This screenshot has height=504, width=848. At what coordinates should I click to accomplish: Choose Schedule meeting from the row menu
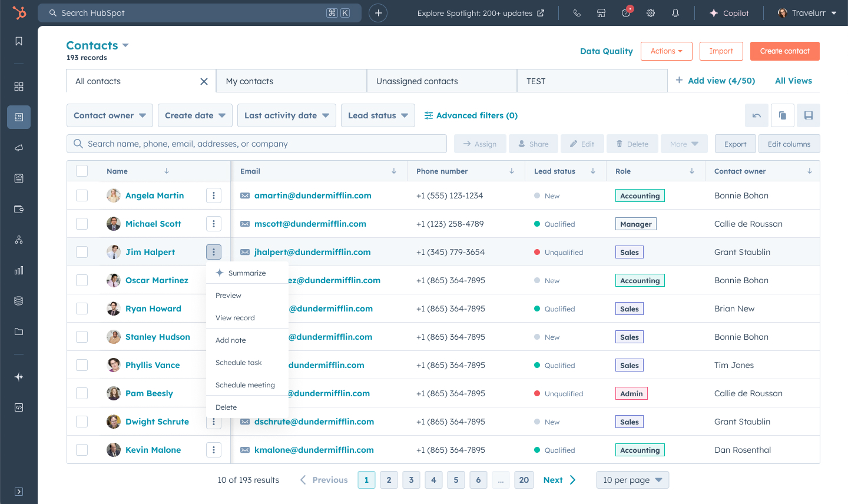[247, 385]
